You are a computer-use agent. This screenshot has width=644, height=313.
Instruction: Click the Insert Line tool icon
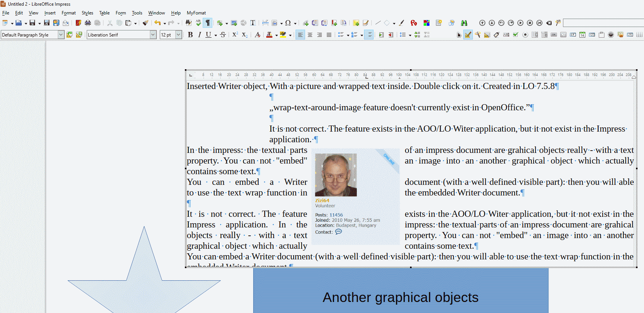click(x=378, y=23)
